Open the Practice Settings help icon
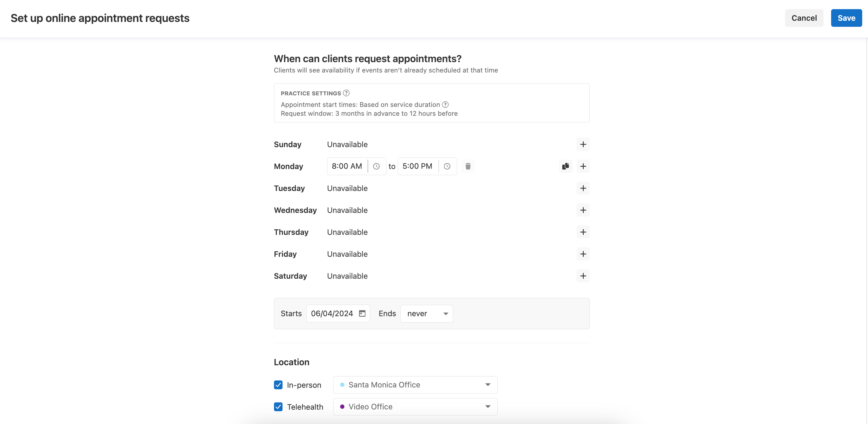The height and width of the screenshot is (424, 868). (347, 93)
